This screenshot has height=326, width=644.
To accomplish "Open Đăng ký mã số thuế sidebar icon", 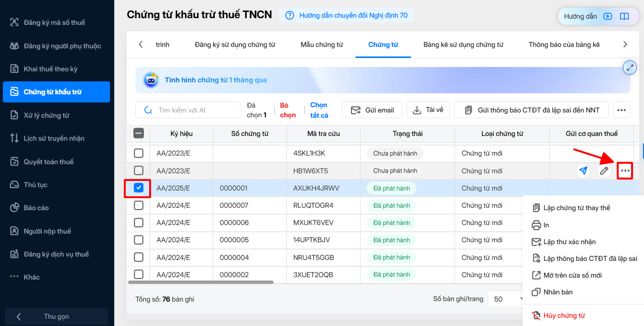I will (x=14, y=22).
